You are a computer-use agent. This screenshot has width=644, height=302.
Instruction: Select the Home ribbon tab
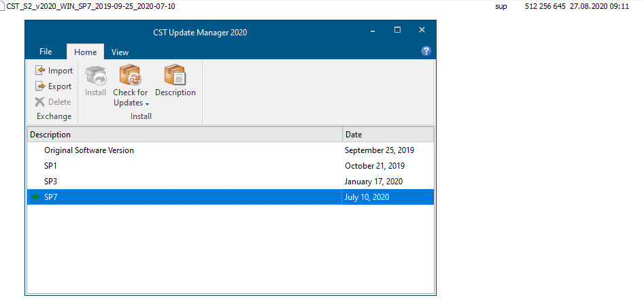[x=85, y=52]
